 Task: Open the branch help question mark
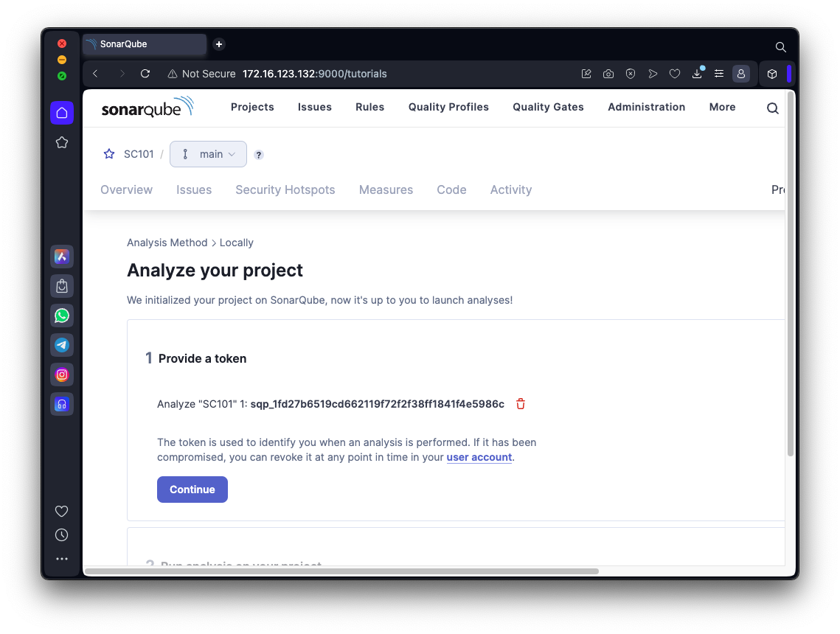(259, 155)
